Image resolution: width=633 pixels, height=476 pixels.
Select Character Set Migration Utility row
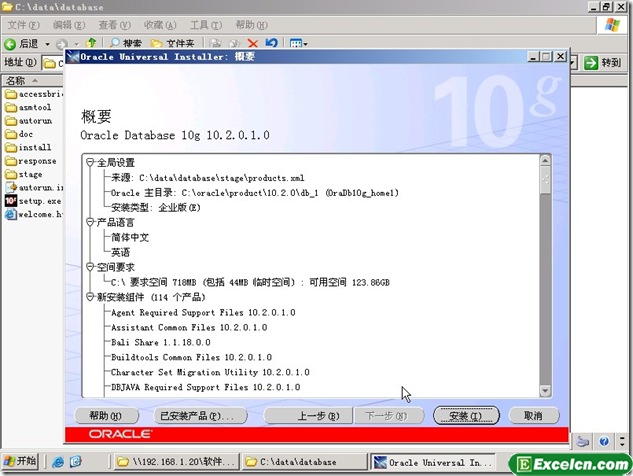[210, 372]
